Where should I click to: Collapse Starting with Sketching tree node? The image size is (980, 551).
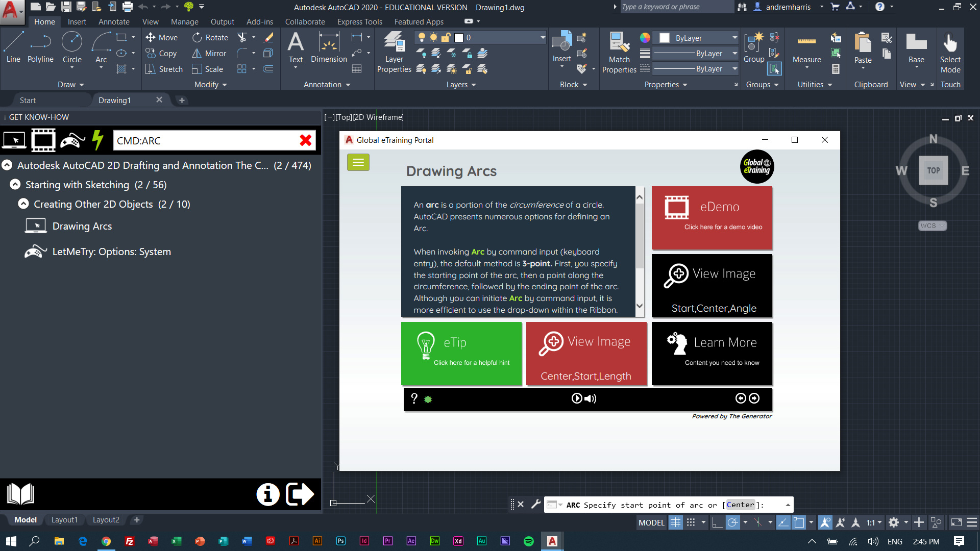(15, 185)
